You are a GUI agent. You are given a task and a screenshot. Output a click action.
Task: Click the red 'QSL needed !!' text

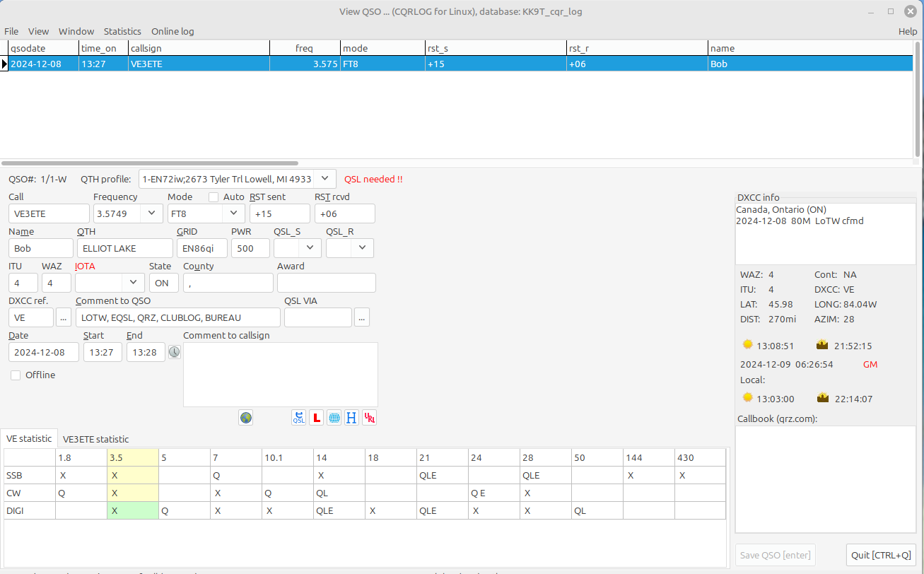pyautogui.click(x=373, y=180)
